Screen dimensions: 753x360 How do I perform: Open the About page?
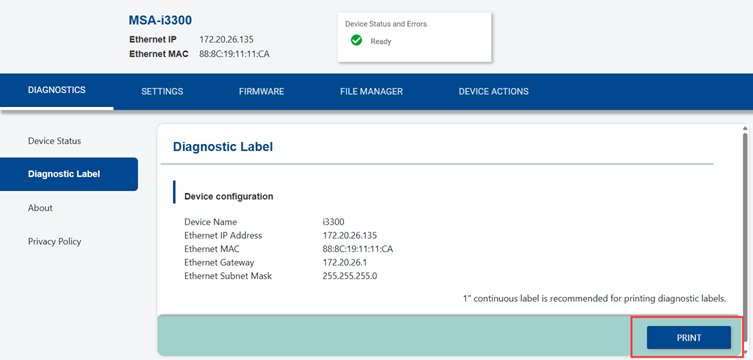40,208
